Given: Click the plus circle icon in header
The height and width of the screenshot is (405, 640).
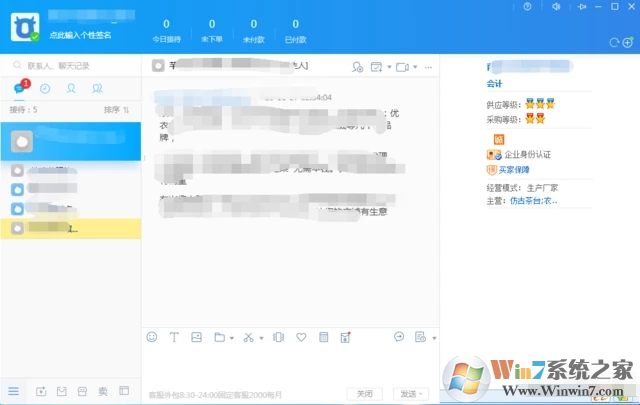Looking at the screenshot, I should (628, 42).
